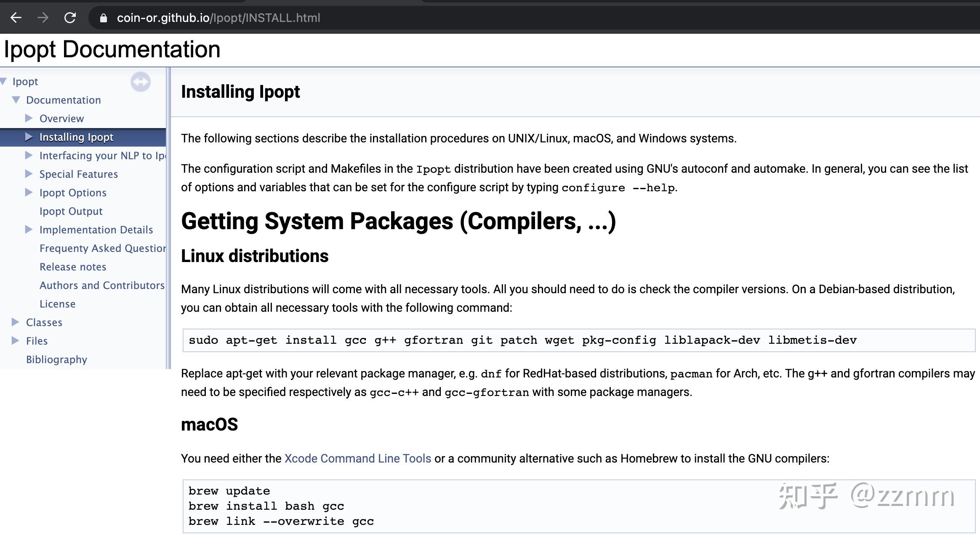This screenshot has height=535, width=980.
Task: Open the Release notes page
Action: click(x=72, y=267)
